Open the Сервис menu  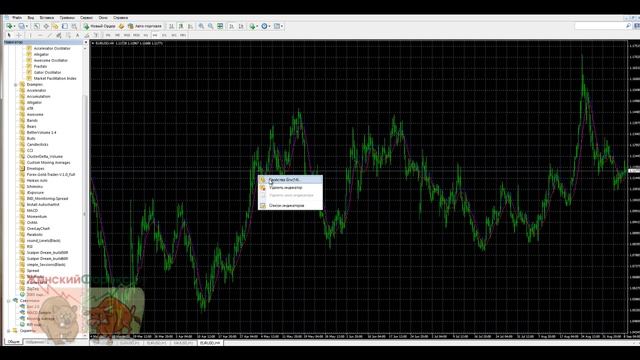tap(86, 18)
